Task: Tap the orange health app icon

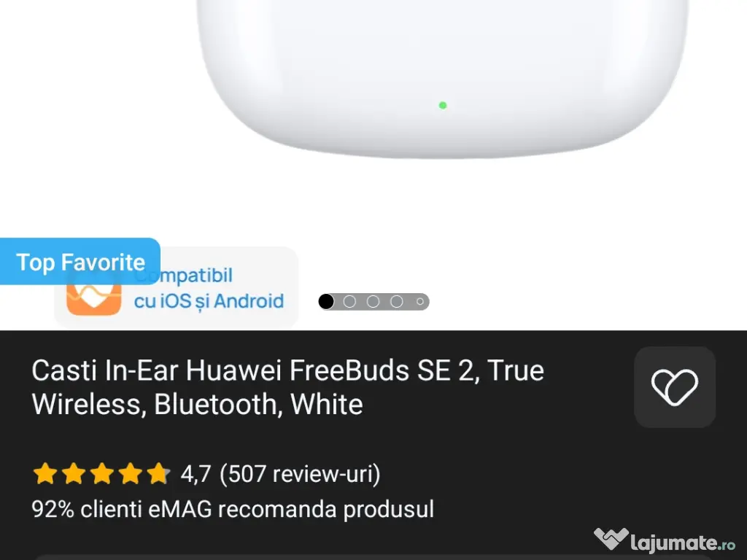Action: [94, 298]
